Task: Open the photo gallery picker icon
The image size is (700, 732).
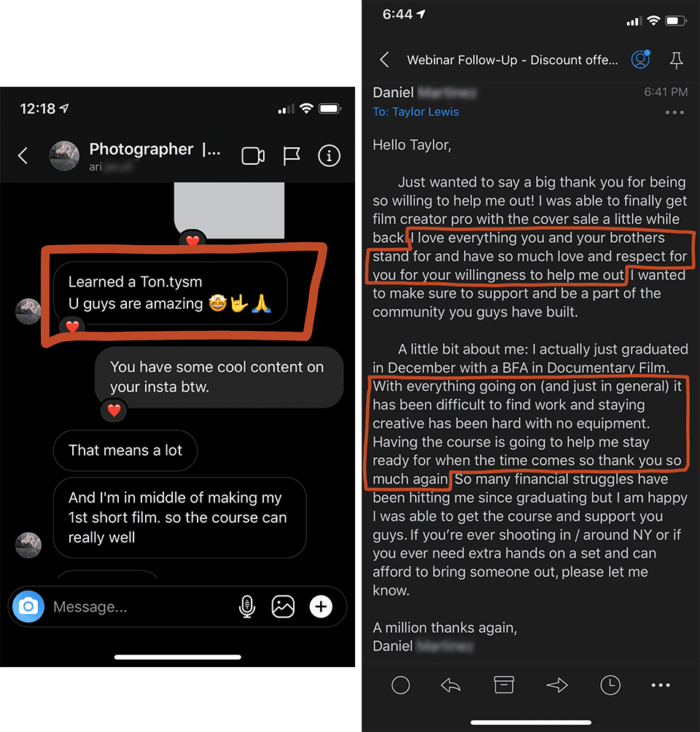Action: (x=283, y=607)
